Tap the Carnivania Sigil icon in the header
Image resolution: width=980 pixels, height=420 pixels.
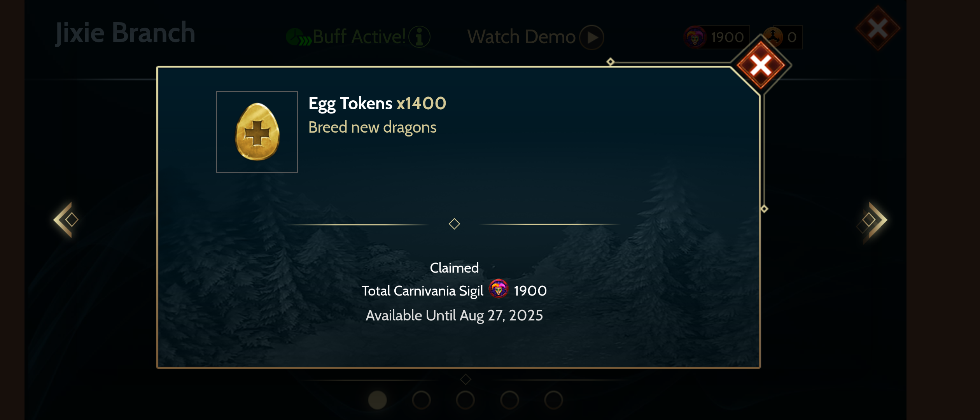pos(695,37)
